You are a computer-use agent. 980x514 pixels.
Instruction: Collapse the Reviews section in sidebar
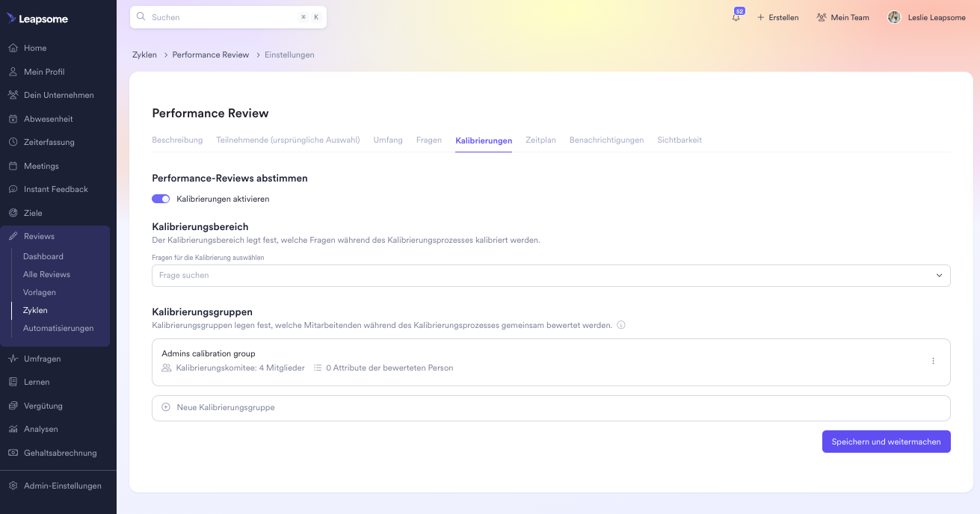[39, 236]
